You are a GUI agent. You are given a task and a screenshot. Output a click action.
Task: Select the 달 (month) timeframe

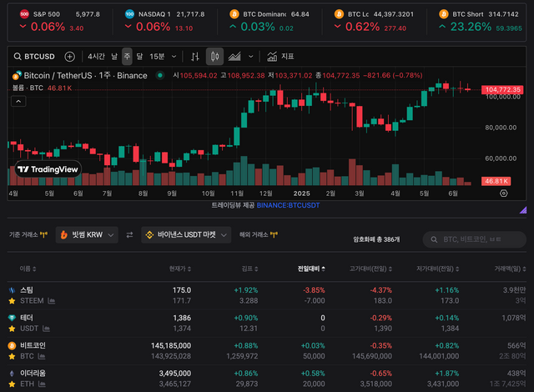(x=139, y=57)
